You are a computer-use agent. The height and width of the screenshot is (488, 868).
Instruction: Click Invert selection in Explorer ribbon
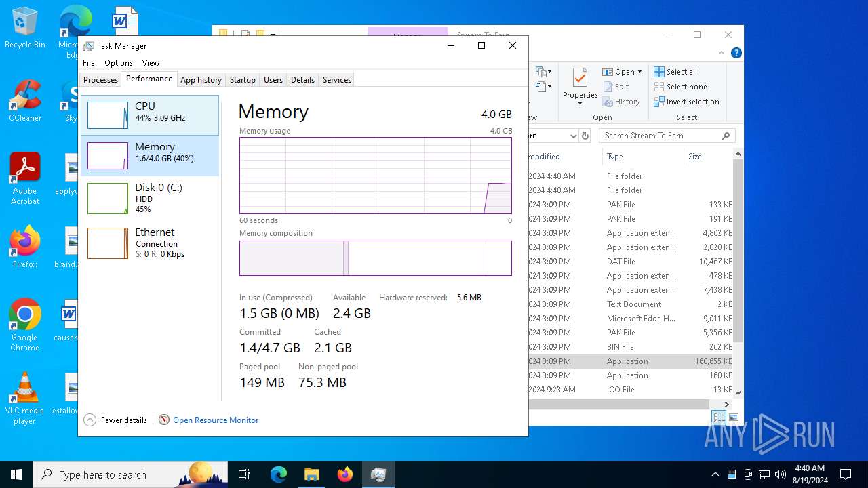(686, 102)
